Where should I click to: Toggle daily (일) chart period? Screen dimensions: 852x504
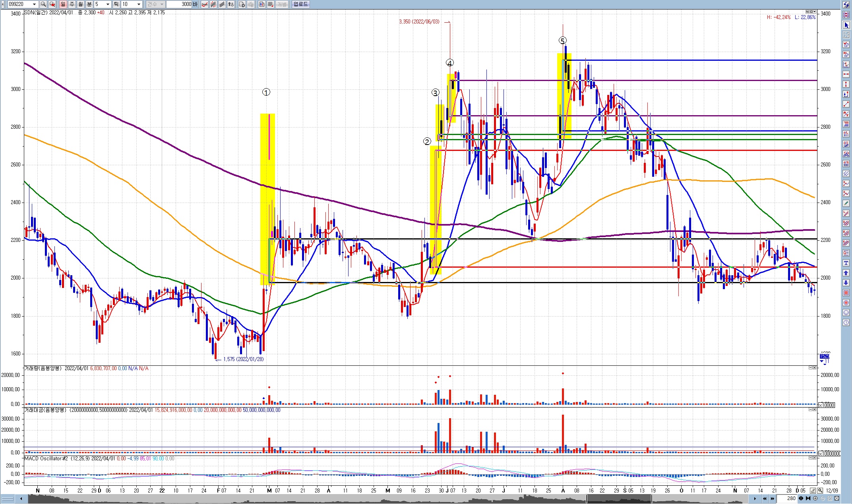pyautogui.click(x=63, y=4)
